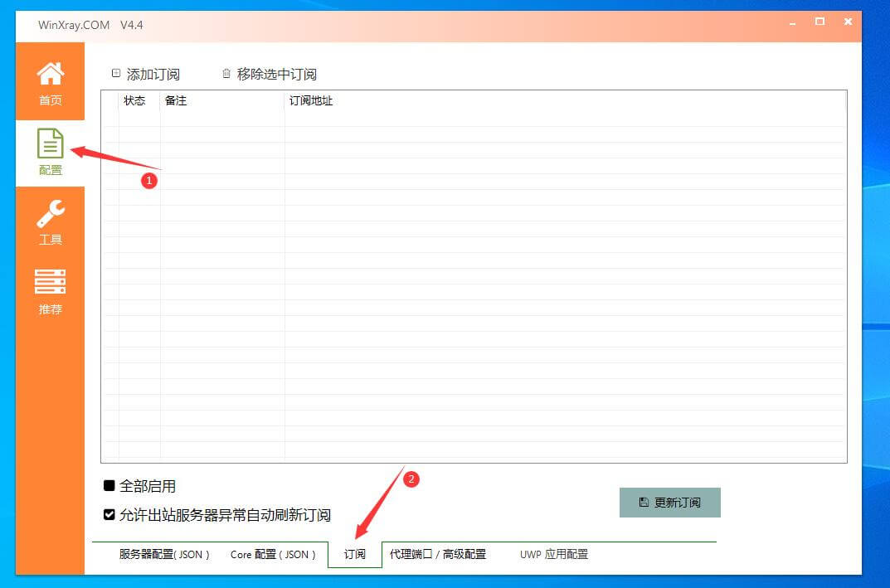
Task: Click the 订阅地址 column header
Action: point(311,100)
